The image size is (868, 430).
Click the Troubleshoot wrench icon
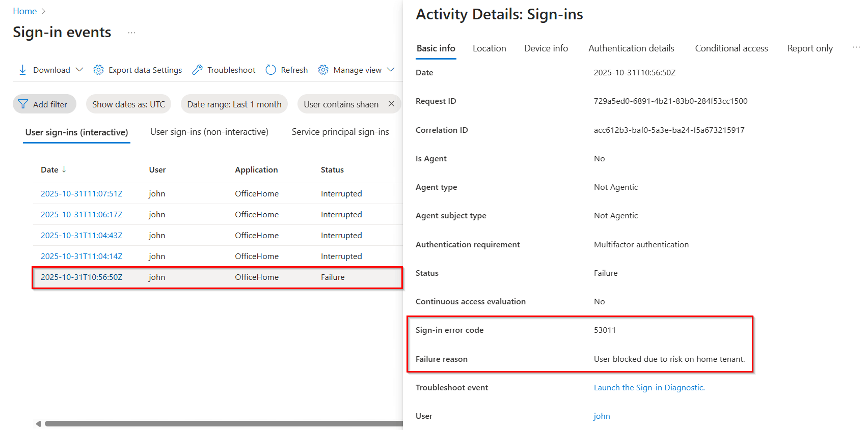point(197,70)
